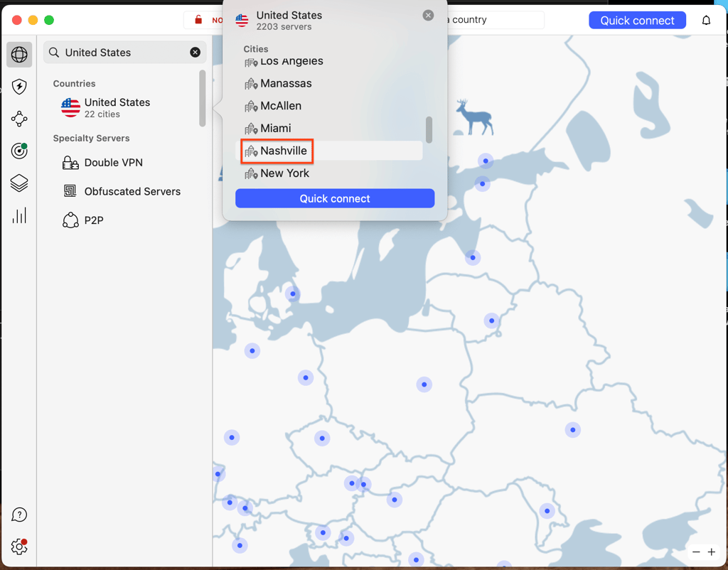Viewport: 728px width, 570px height.
Task: Click the red unlocked padlock status icon
Action: [198, 19]
